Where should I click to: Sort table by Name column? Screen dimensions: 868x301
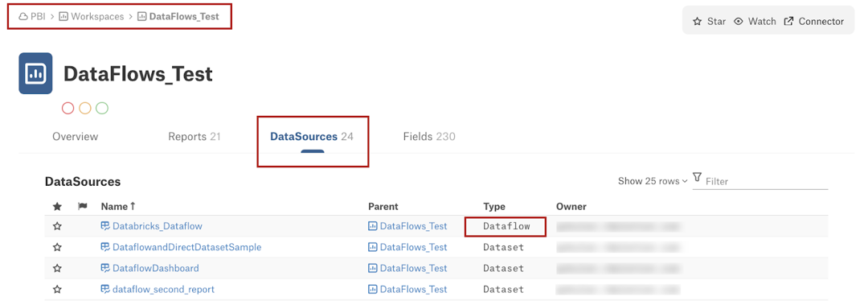(118, 206)
